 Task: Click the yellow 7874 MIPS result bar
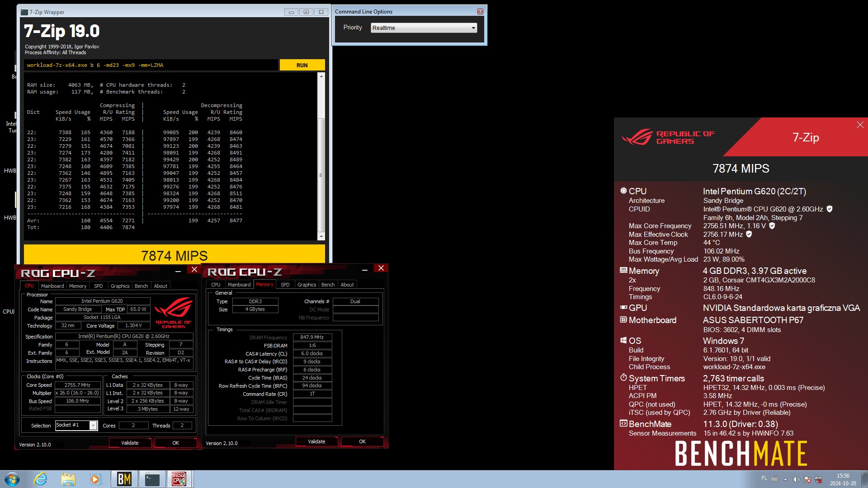(175, 254)
